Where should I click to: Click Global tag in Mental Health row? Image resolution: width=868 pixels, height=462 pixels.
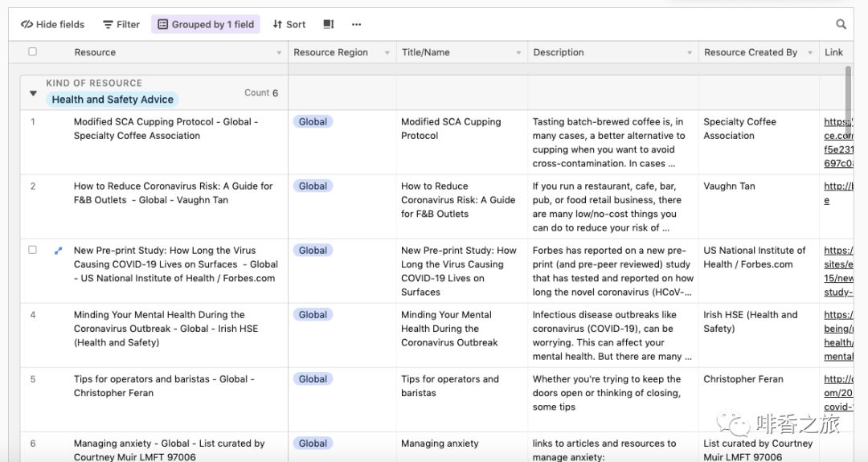pyautogui.click(x=313, y=314)
